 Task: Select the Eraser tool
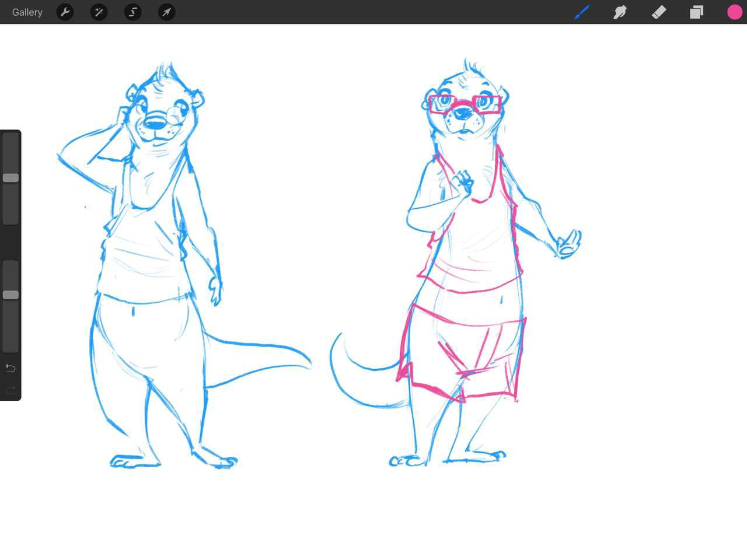point(658,12)
